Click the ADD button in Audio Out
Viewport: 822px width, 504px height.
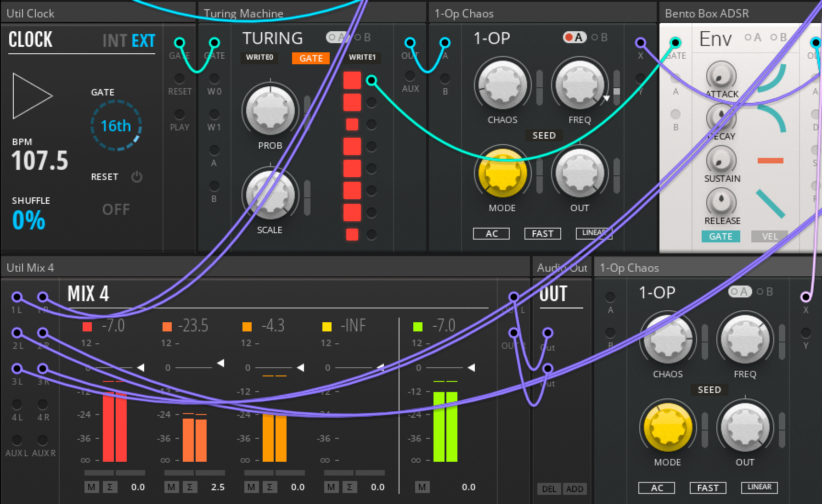click(x=574, y=489)
